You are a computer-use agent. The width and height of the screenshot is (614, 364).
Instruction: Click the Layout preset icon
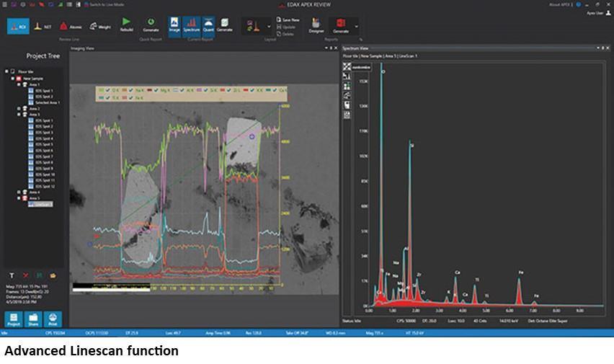click(253, 26)
